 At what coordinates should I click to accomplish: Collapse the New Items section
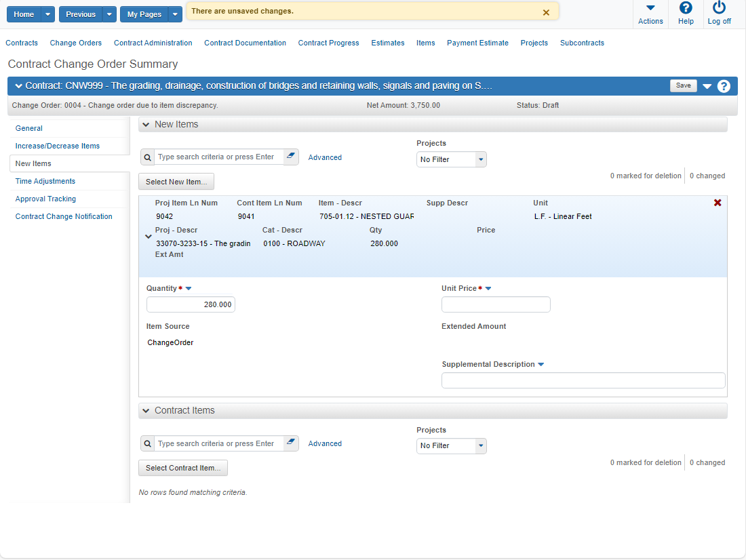tap(146, 125)
